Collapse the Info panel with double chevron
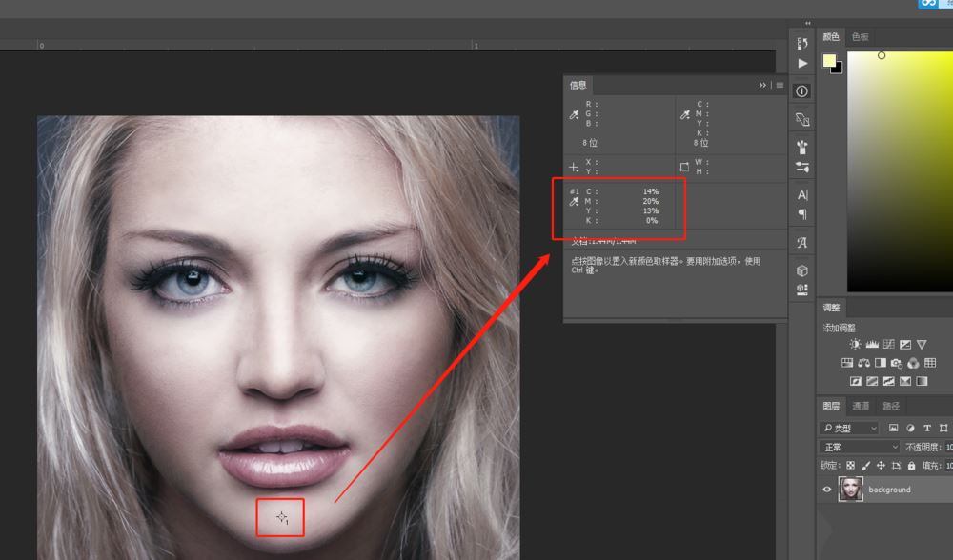Screen dimensions: 953x560 [x=762, y=85]
